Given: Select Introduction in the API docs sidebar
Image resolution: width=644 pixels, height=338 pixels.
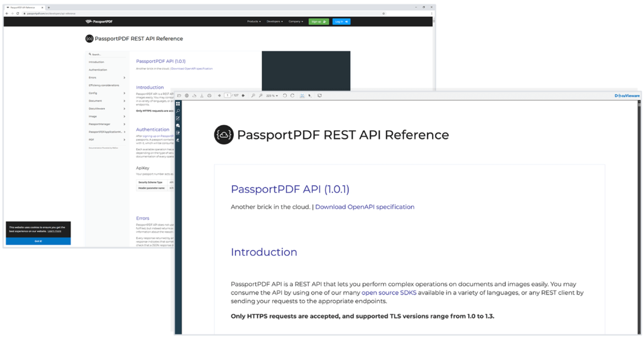Looking at the screenshot, I should [96, 62].
